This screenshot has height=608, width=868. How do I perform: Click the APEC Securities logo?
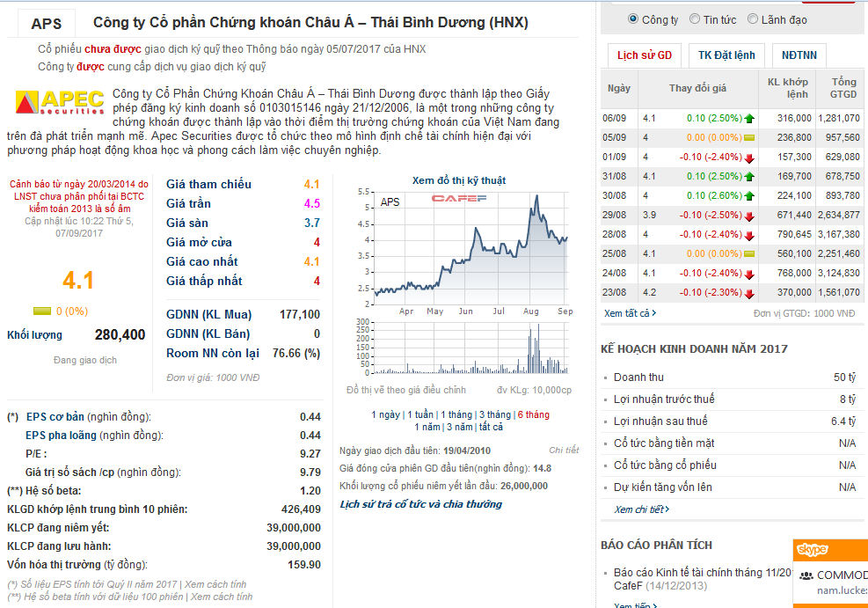[60, 102]
